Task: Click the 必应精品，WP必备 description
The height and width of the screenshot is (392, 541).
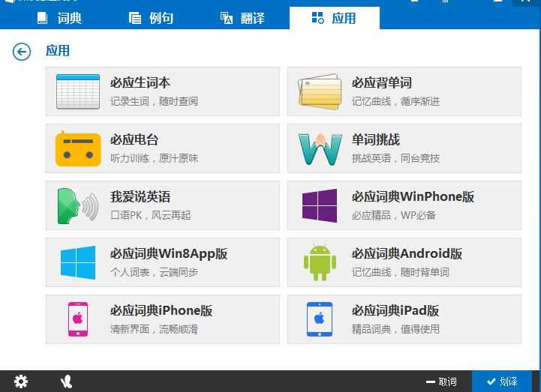Action: (394, 215)
